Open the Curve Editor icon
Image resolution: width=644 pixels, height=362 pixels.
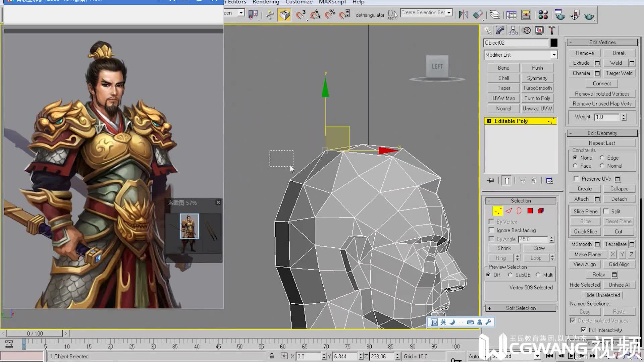[x=511, y=15]
